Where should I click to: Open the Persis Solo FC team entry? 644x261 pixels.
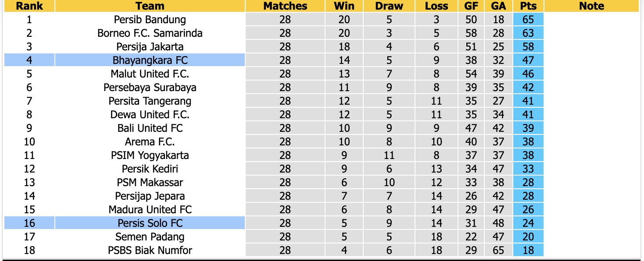click(150, 223)
